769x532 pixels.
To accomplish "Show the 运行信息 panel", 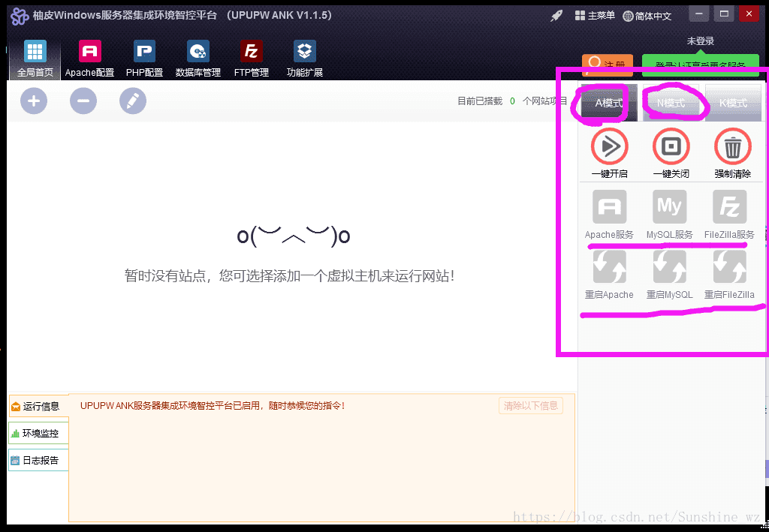I will coord(39,406).
